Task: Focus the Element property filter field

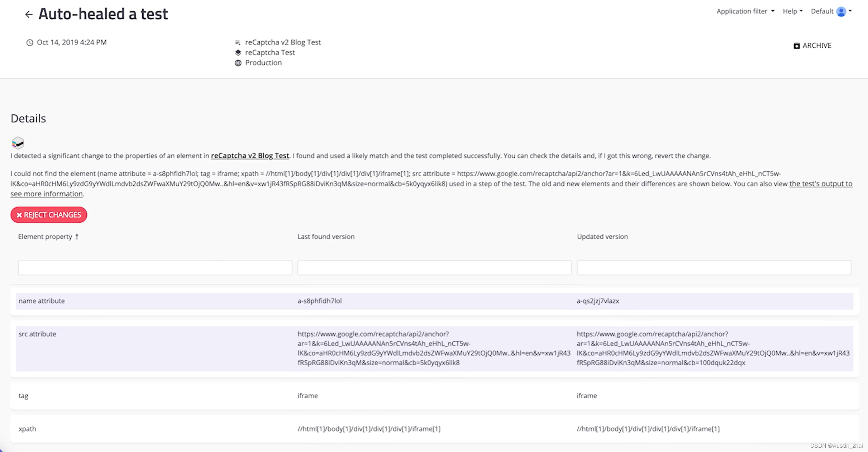Action: pyautogui.click(x=155, y=267)
